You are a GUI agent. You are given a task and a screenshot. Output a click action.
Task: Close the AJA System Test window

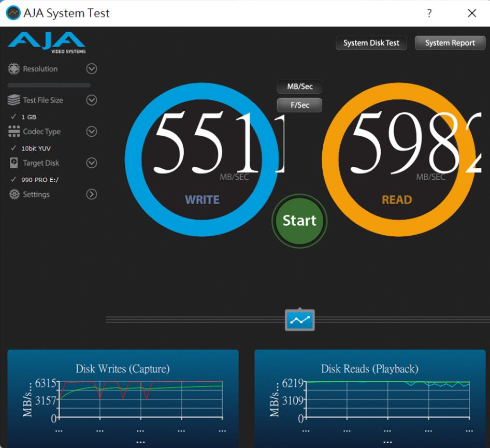click(472, 13)
